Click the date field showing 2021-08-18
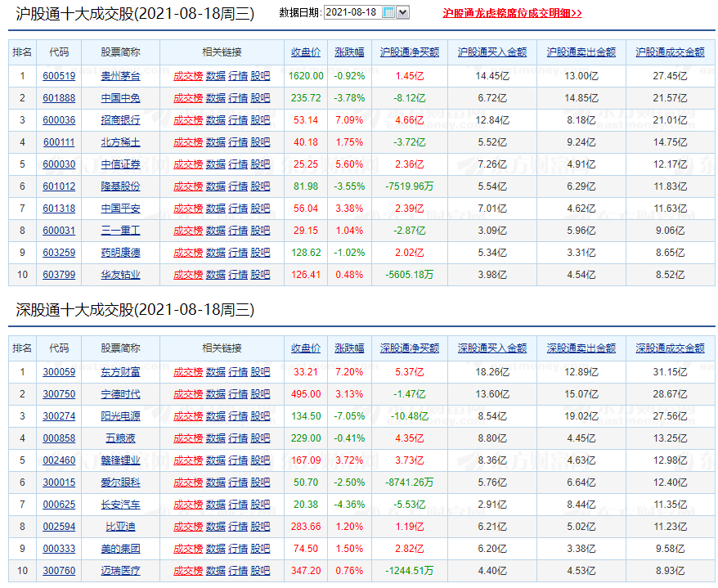 [x=352, y=12]
